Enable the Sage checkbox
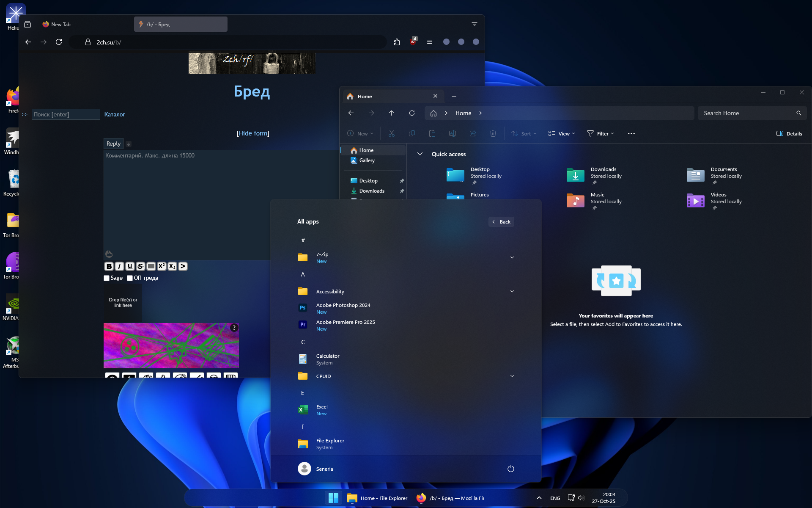 [107, 278]
